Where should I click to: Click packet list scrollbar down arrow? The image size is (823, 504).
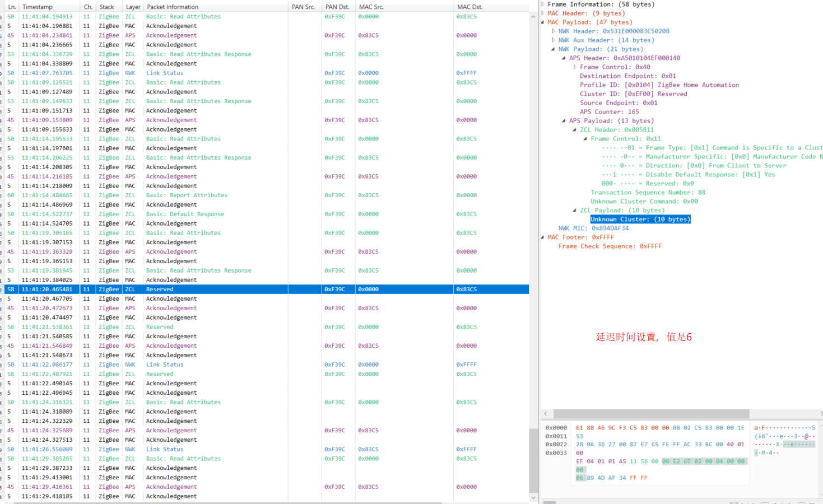[533, 497]
